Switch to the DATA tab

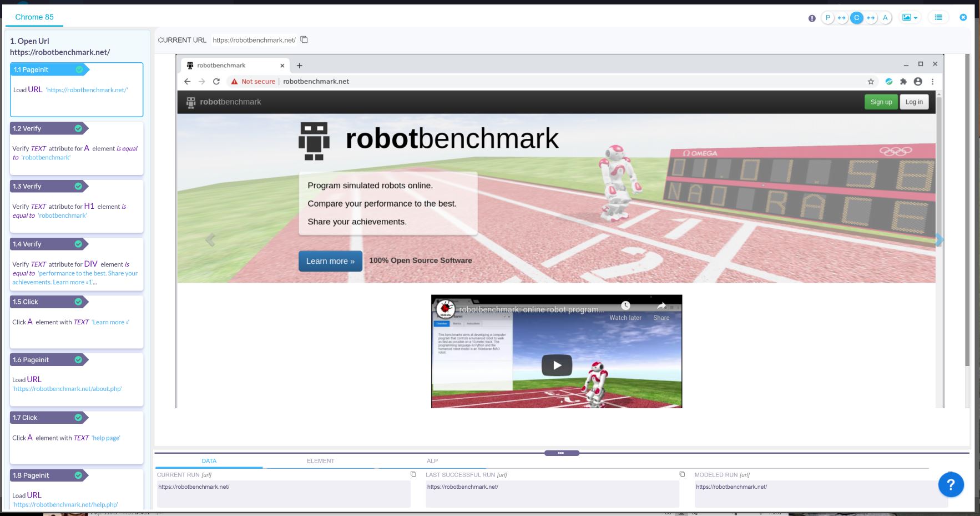click(x=209, y=461)
